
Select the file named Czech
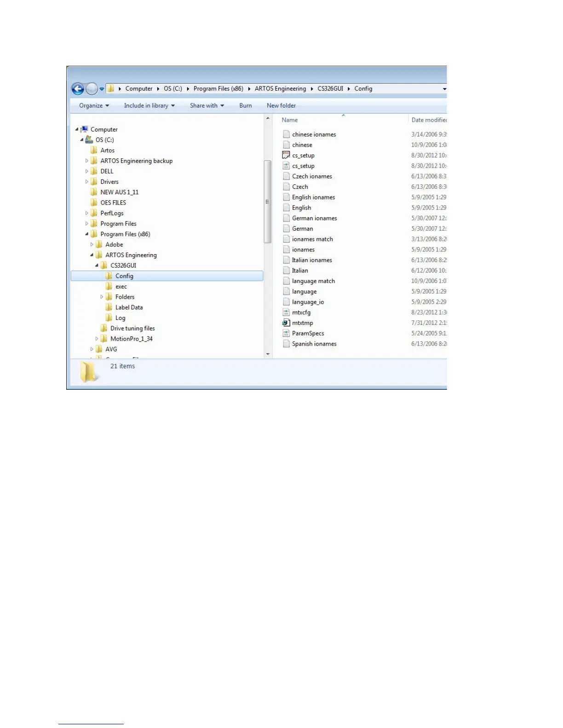coord(300,187)
